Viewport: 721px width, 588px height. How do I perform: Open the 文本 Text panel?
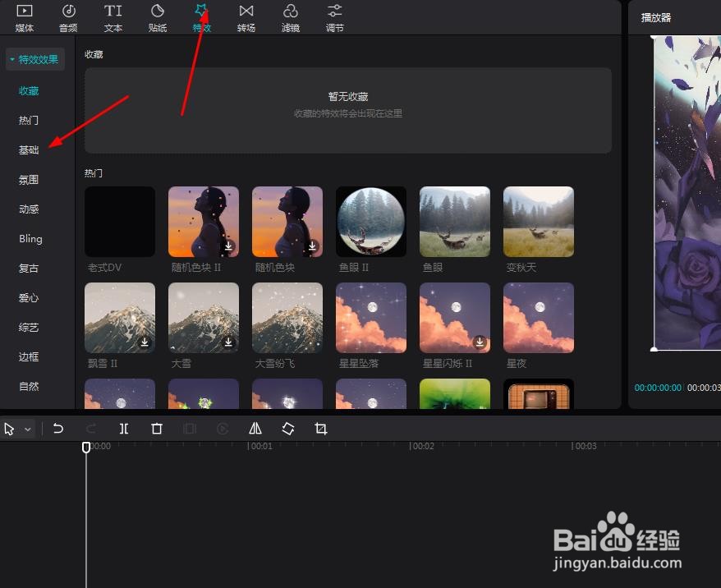click(113, 17)
